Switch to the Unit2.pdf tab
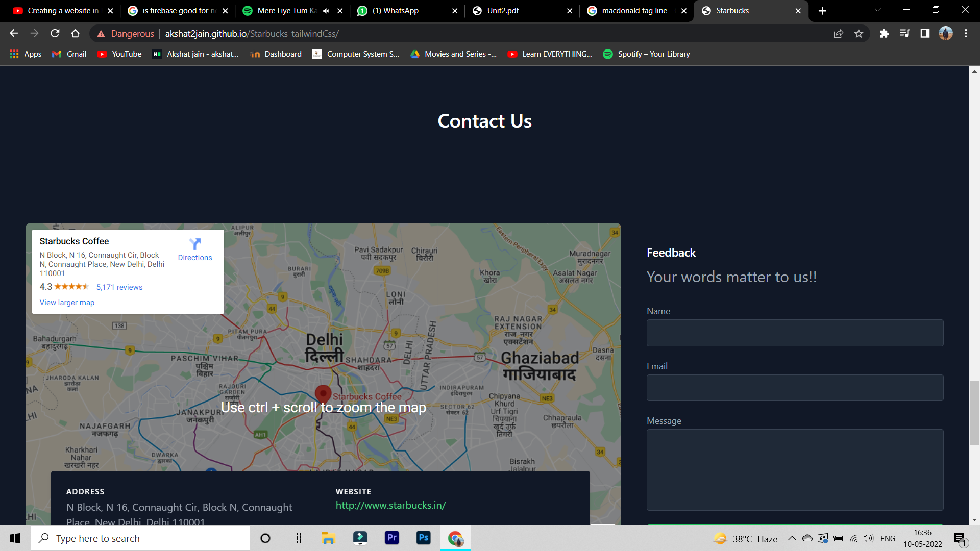 click(503, 10)
